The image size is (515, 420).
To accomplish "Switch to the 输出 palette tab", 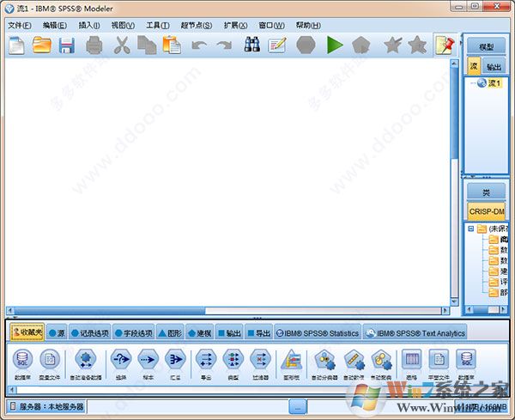I will coord(229,333).
